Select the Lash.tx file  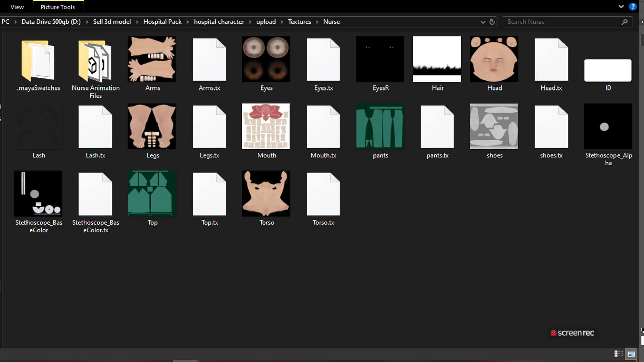point(95,127)
